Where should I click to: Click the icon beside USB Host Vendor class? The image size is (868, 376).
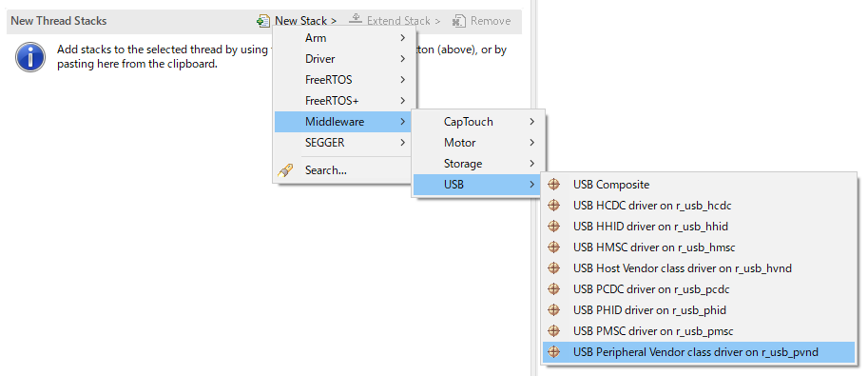pyautogui.click(x=553, y=268)
